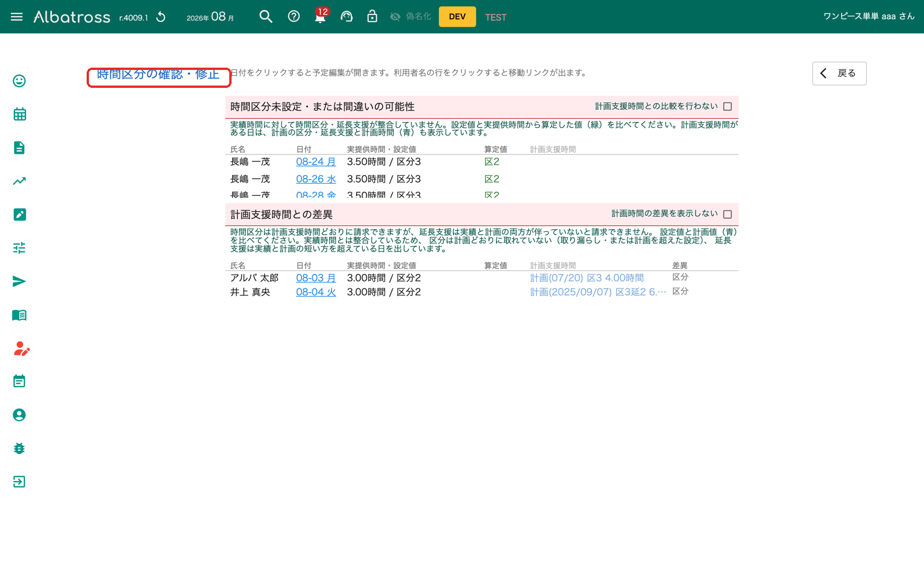The image size is (924, 578).
Task: Open the tune sliders sidebar icon
Action: coord(19,248)
